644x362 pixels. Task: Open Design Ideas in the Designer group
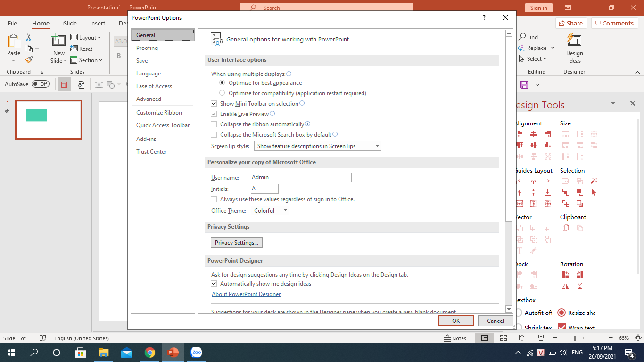pos(574,48)
